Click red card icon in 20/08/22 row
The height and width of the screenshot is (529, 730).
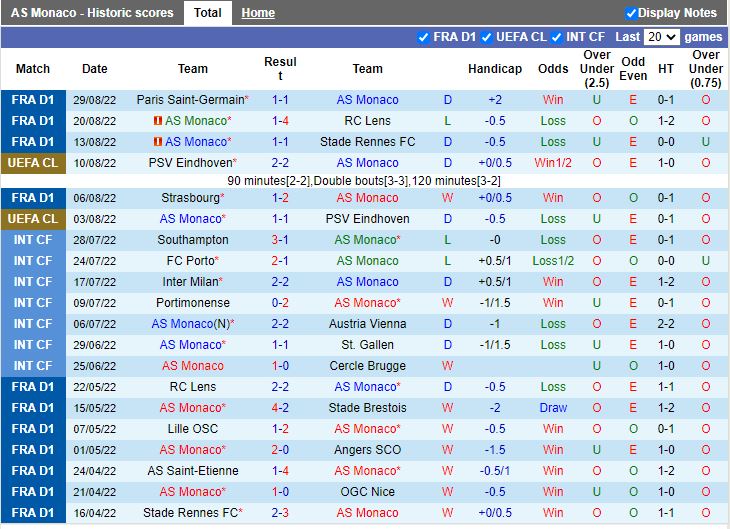pyautogui.click(x=158, y=121)
